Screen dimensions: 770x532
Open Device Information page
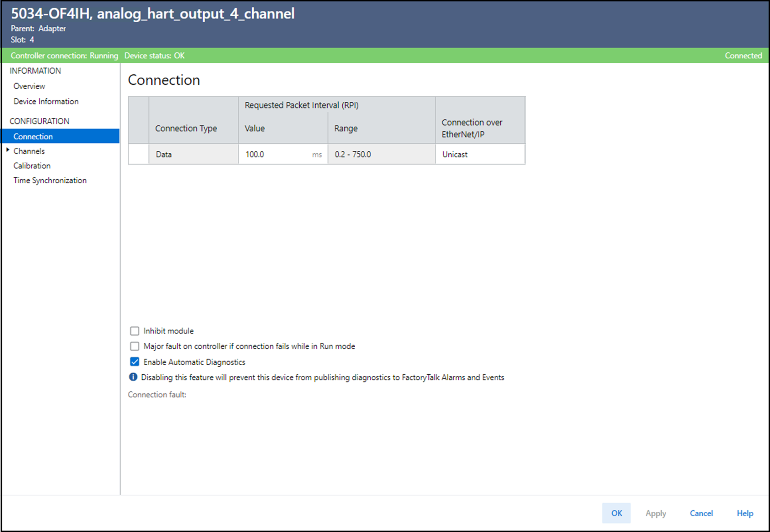tap(46, 101)
